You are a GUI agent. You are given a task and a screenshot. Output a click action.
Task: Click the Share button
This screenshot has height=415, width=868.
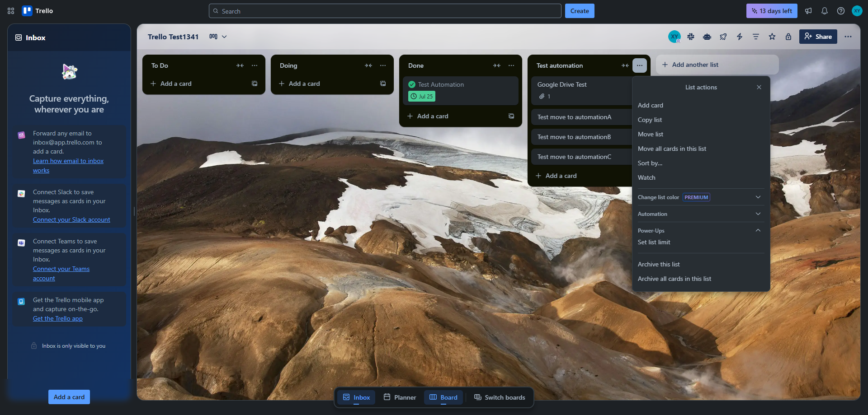click(x=818, y=37)
